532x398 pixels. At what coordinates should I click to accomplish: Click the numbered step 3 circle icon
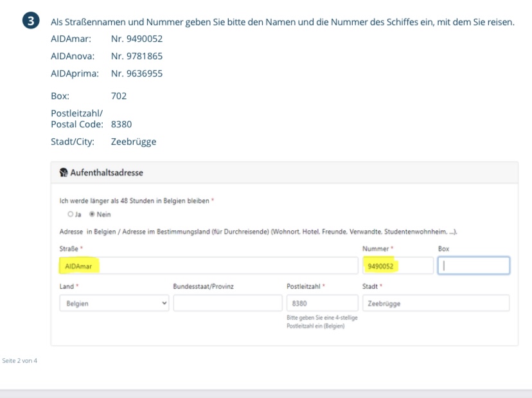pos(30,23)
